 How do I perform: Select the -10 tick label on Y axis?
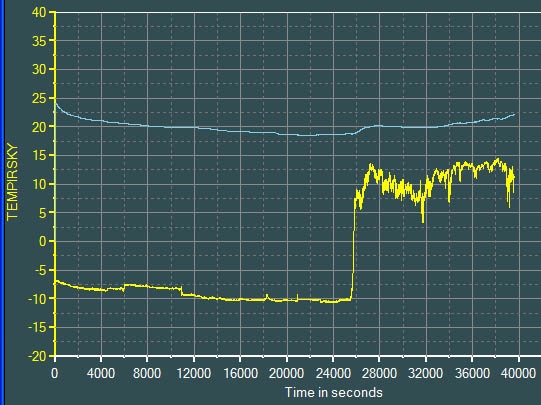point(37,299)
